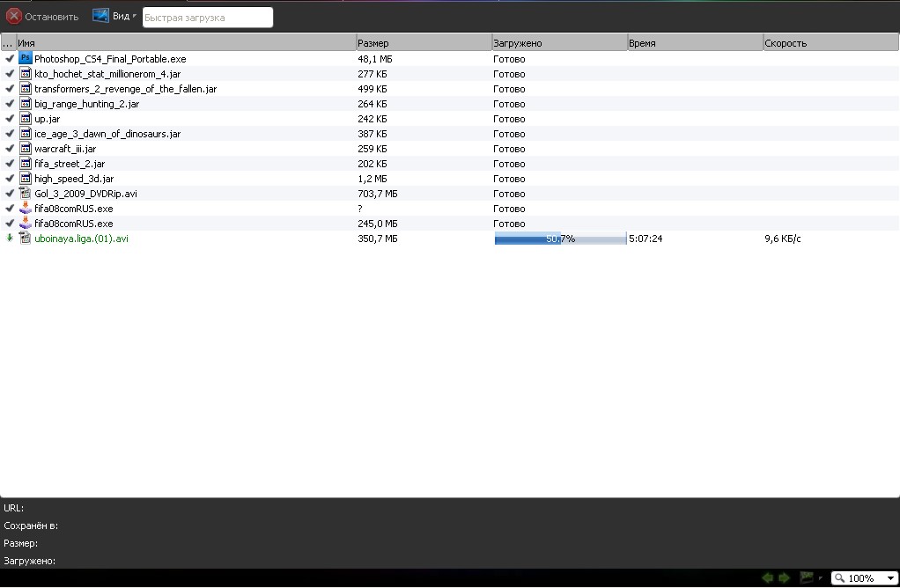Image resolution: width=900 pixels, height=588 pixels.
Task: Click the magnifier icon in zoom box
Action: pyautogui.click(x=840, y=577)
